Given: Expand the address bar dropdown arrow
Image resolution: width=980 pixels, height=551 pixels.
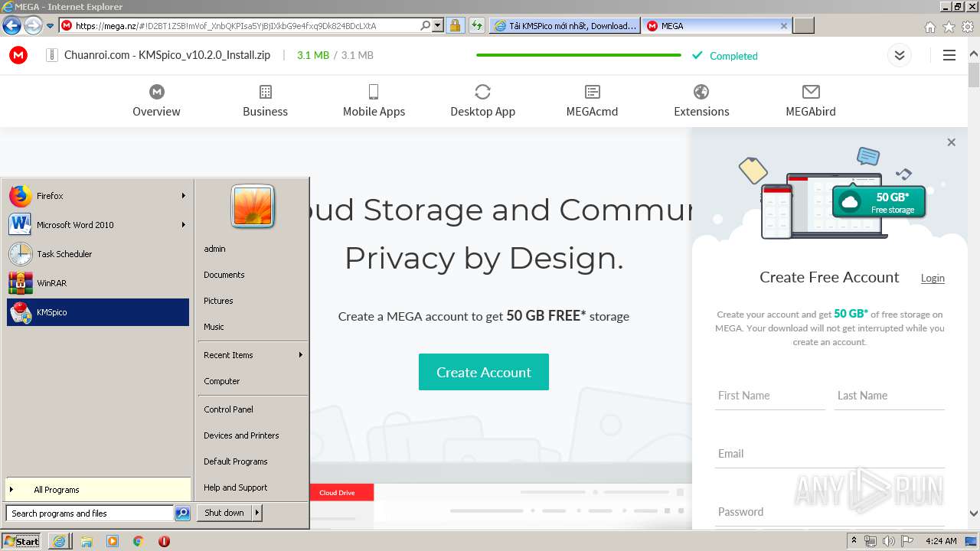Looking at the screenshot, I should tap(438, 25).
